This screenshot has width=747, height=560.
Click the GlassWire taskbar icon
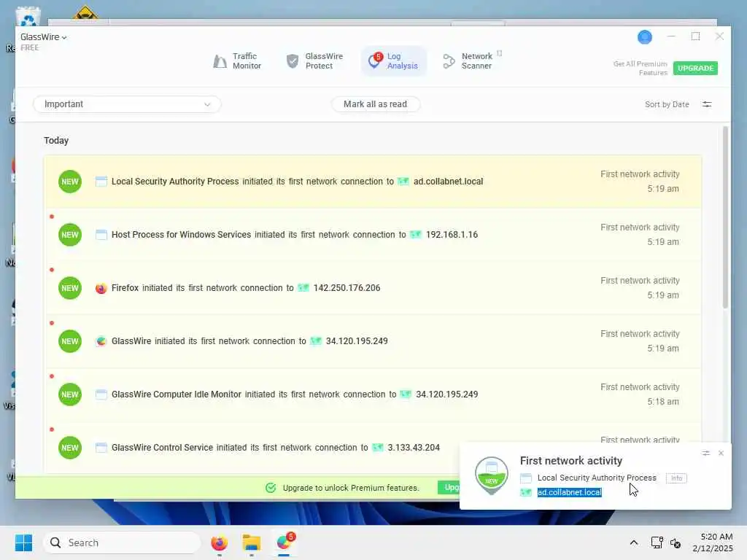[284, 542]
